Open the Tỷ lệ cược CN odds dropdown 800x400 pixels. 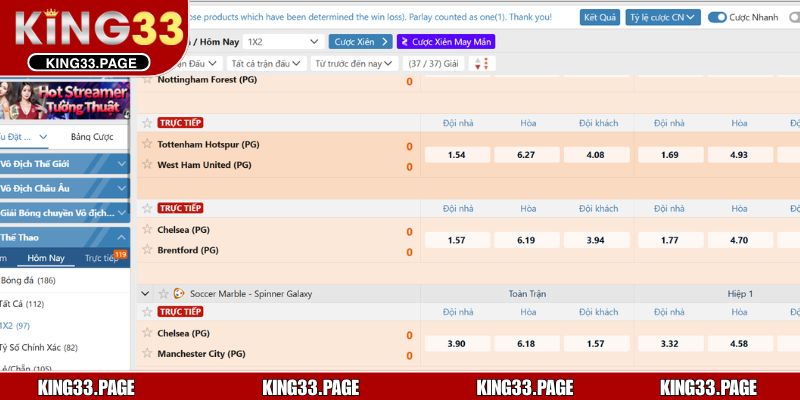(663, 17)
